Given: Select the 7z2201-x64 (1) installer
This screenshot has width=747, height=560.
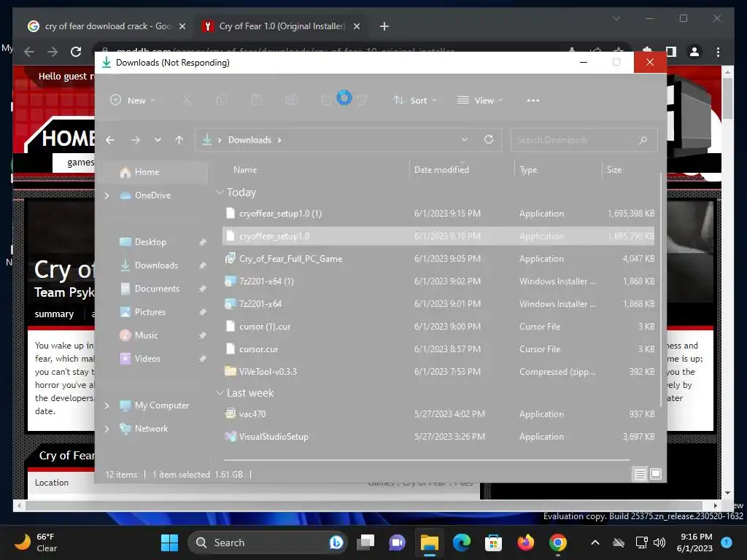Looking at the screenshot, I should point(438,281).
